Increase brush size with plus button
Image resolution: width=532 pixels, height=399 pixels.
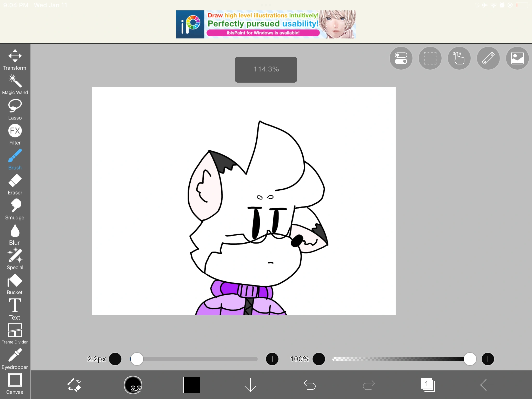click(x=272, y=359)
